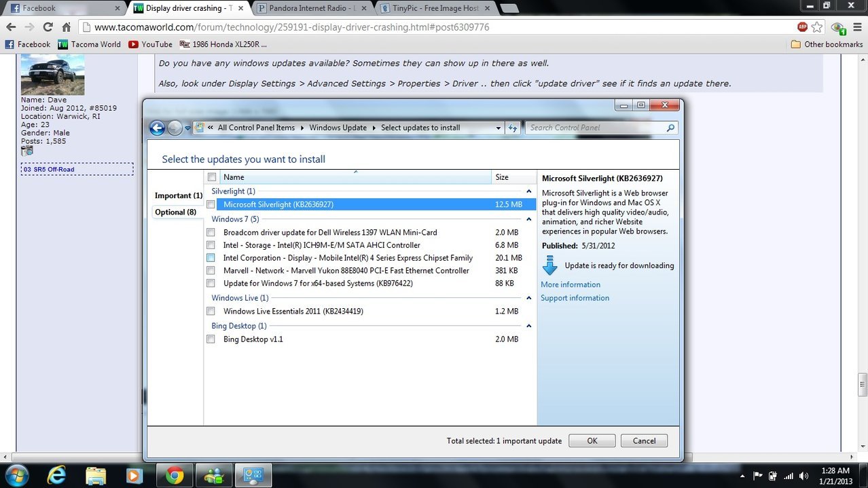This screenshot has height=488, width=868.
Task: Select the Optional (8) updates tab
Action: coord(175,212)
